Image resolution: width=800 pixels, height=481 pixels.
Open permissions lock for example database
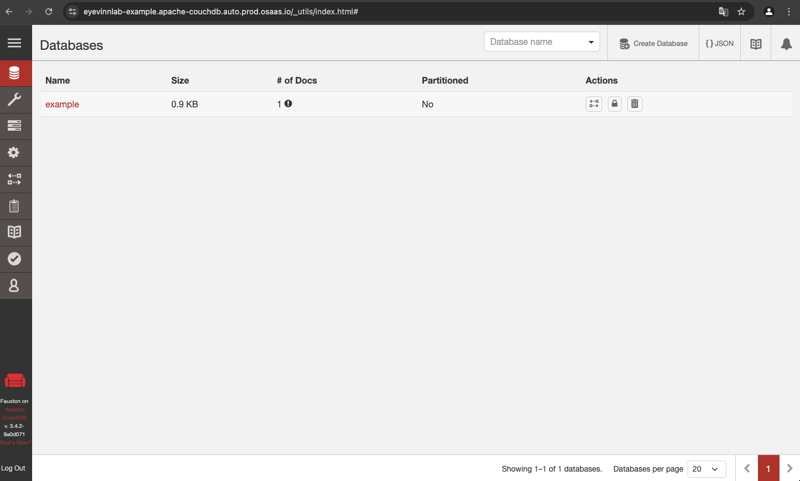tap(614, 104)
